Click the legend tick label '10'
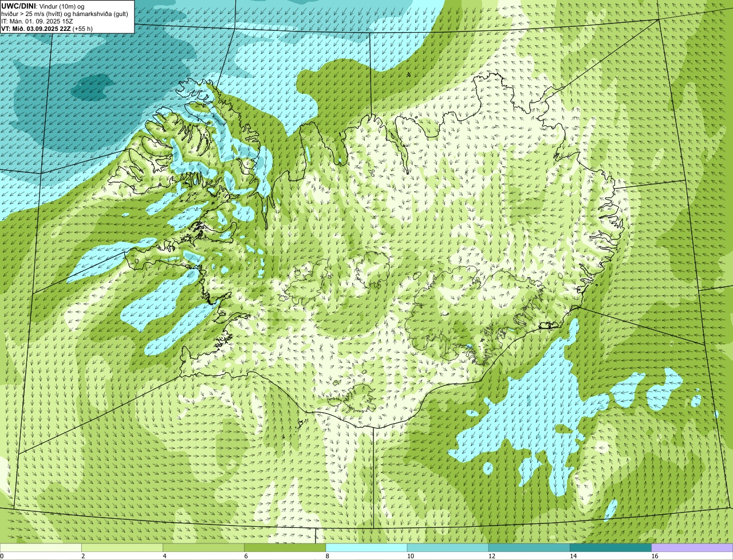This screenshot has height=560, width=733. click(x=410, y=556)
